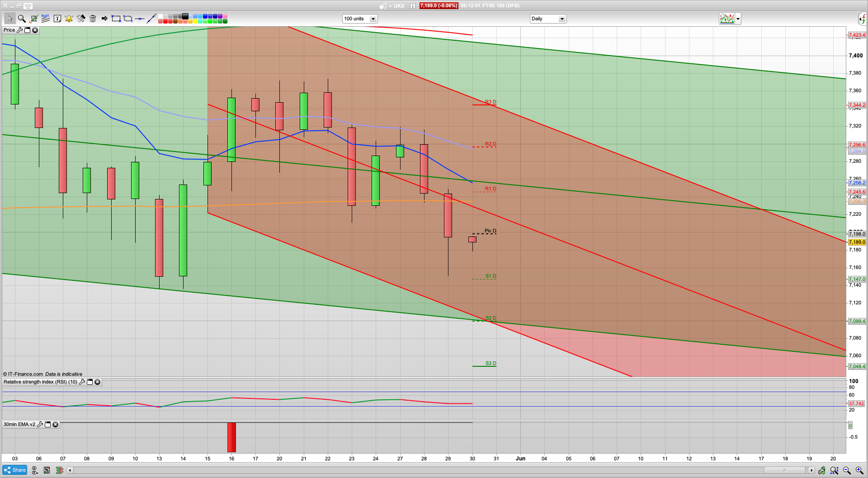The height and width of the screenshot is (478, 868).
Task: Click the trash can delete tool
Action: point(93,19)
